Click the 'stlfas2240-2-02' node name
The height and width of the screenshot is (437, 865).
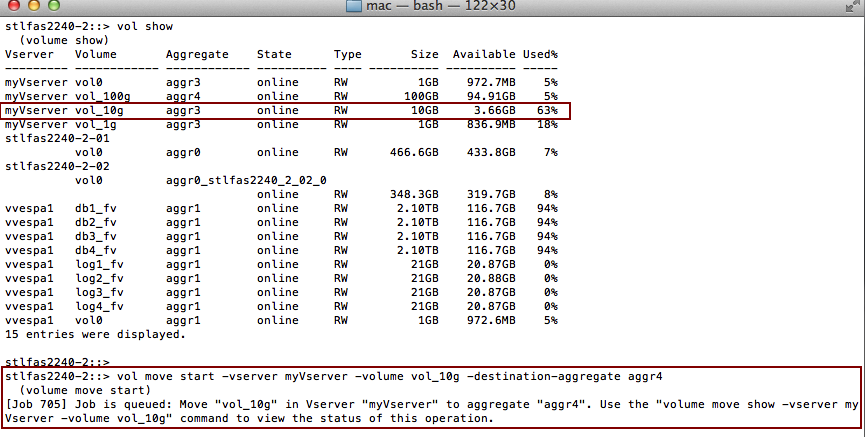pyautogui.click(x=57, y=167)
